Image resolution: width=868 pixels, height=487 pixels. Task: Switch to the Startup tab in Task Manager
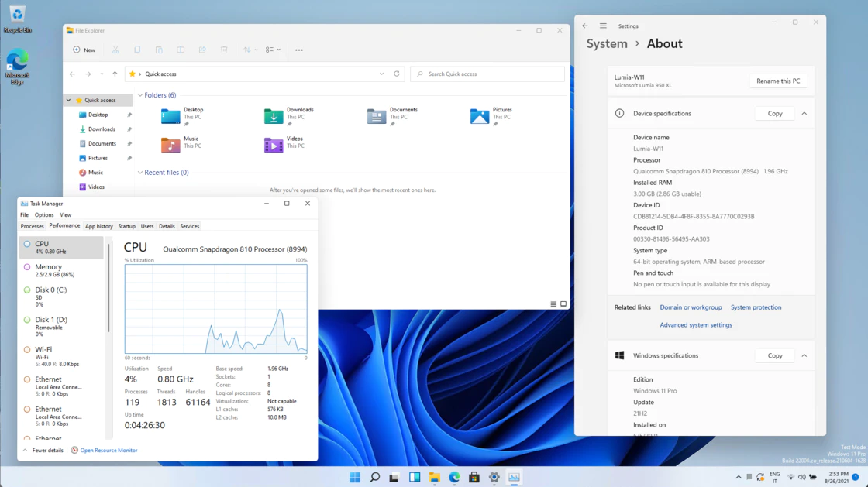coord(126,226)
